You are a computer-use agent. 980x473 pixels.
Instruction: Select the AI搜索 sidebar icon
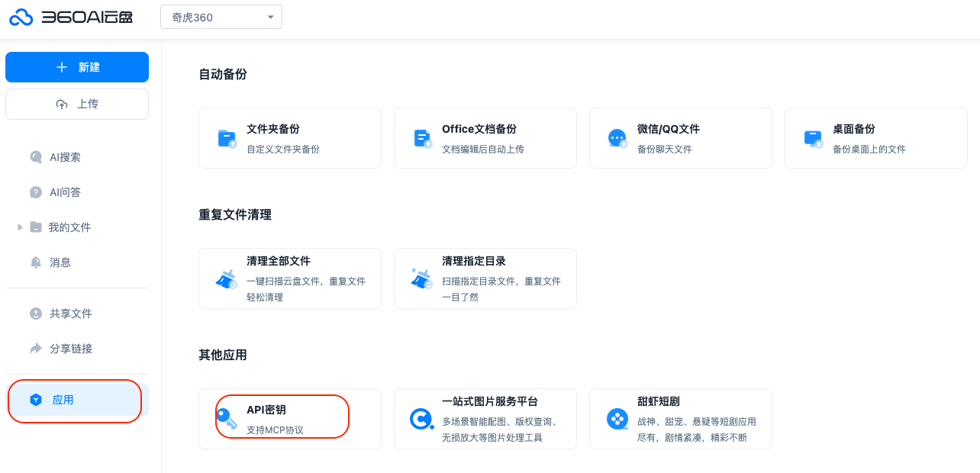point(36,157)
